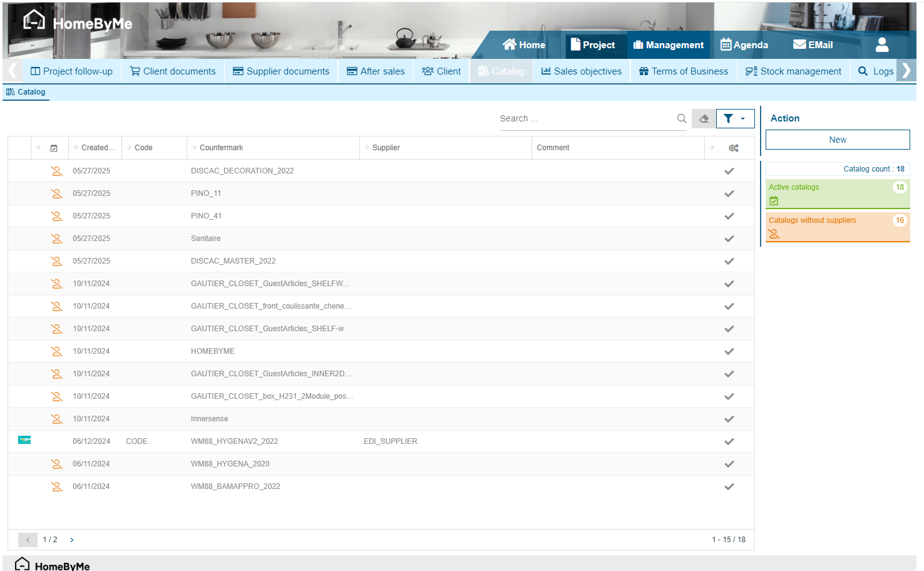Click the Search input field
The height and width of the screenshot is (571, 924).
click(x=585, y=118)
